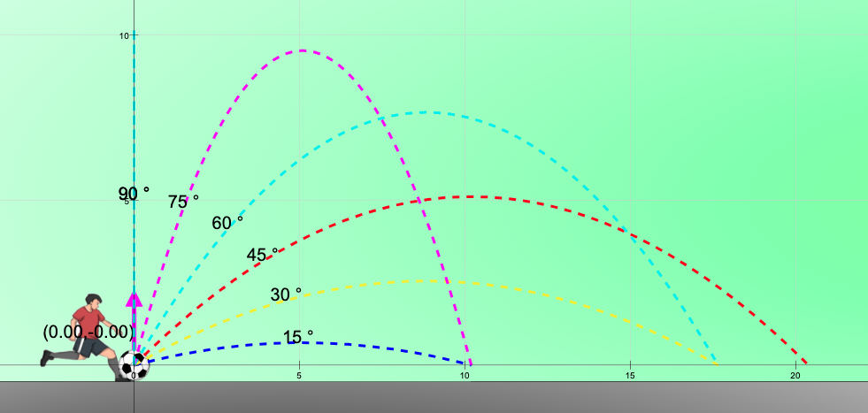Click the x-axis tick labeled 5

tap(299, 375)
